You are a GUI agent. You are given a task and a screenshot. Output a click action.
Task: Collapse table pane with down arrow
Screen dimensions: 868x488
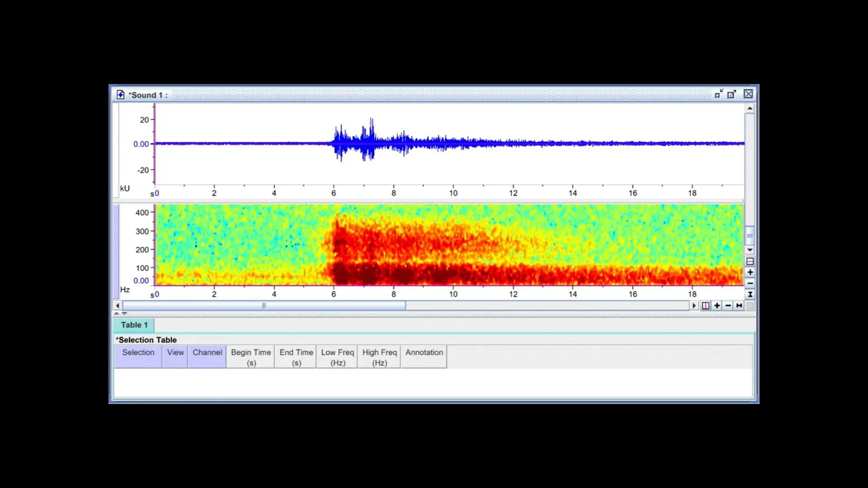[124, 313]
